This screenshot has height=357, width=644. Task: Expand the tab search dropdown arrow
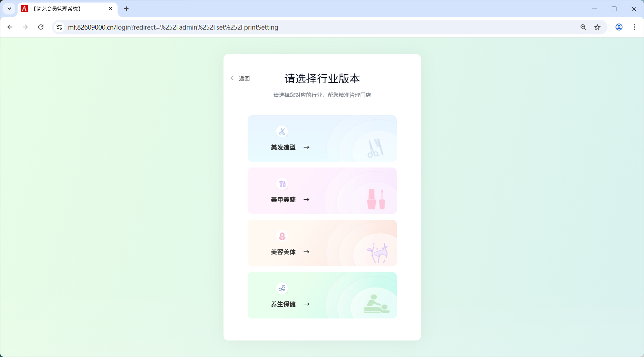pyautogui.click(x=9, y=9)
